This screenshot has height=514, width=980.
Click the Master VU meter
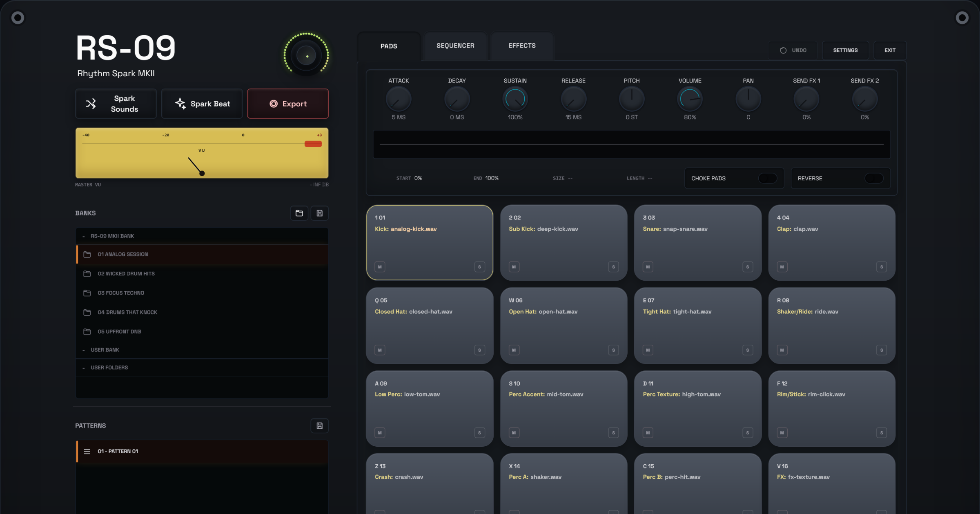coord(202,153)
